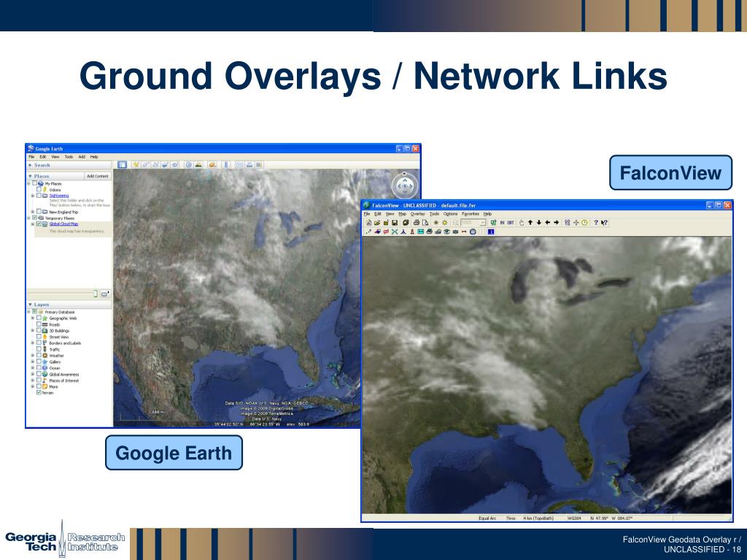
Task: Click FalconView zoom IN toolbar button
Action: 502,222
